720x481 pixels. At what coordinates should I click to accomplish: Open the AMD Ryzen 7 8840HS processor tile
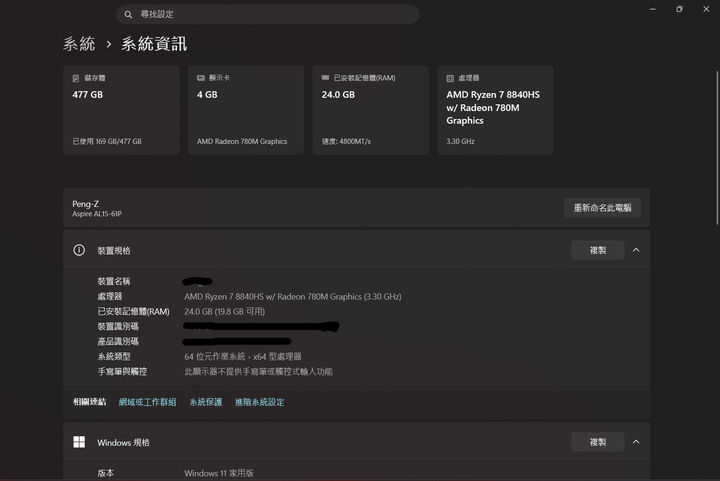[x=495, y=110]
